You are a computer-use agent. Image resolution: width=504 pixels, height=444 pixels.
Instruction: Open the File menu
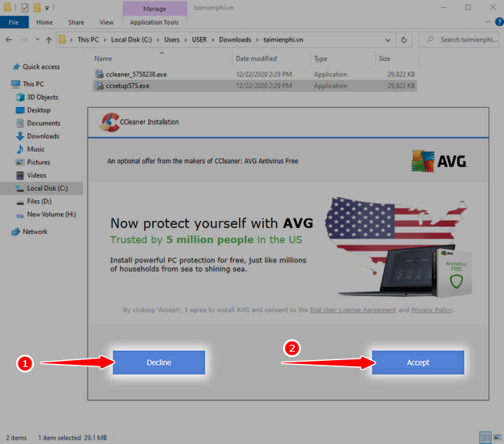tap(13, 22)
